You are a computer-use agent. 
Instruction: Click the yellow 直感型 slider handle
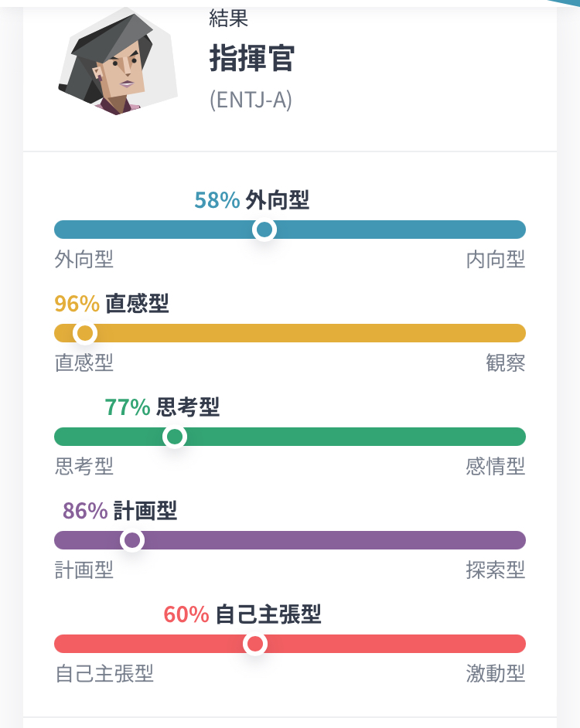[x=85, y=333]
